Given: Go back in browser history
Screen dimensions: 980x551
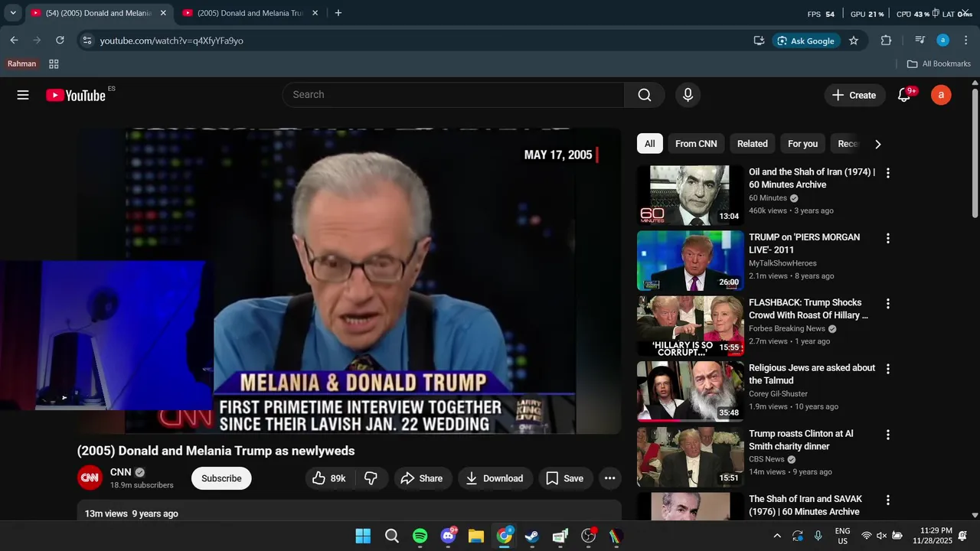Looking at the screenshot, I should 14,41.
